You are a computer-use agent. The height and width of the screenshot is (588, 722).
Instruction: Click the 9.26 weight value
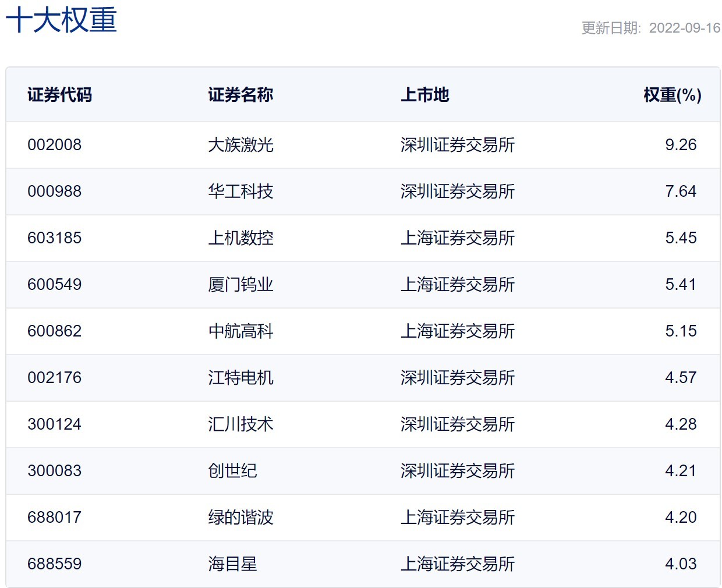click(x=680, y=145)
